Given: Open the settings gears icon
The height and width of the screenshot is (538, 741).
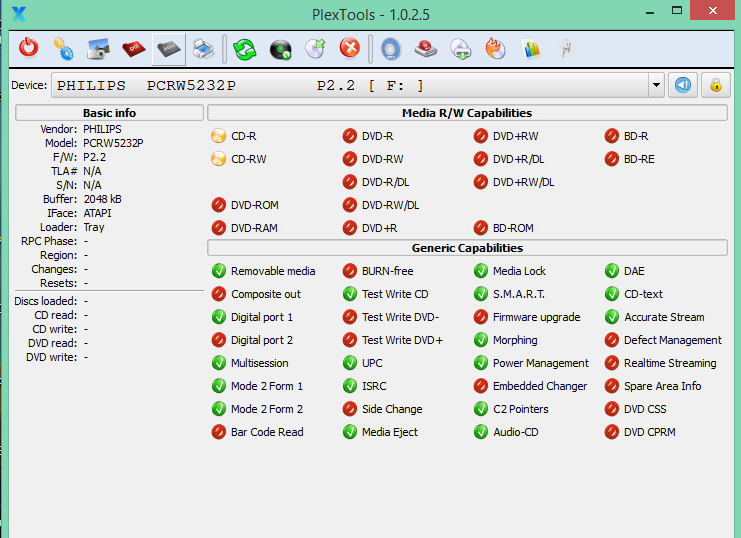Looking at the screenshot, I should (63, 49).
